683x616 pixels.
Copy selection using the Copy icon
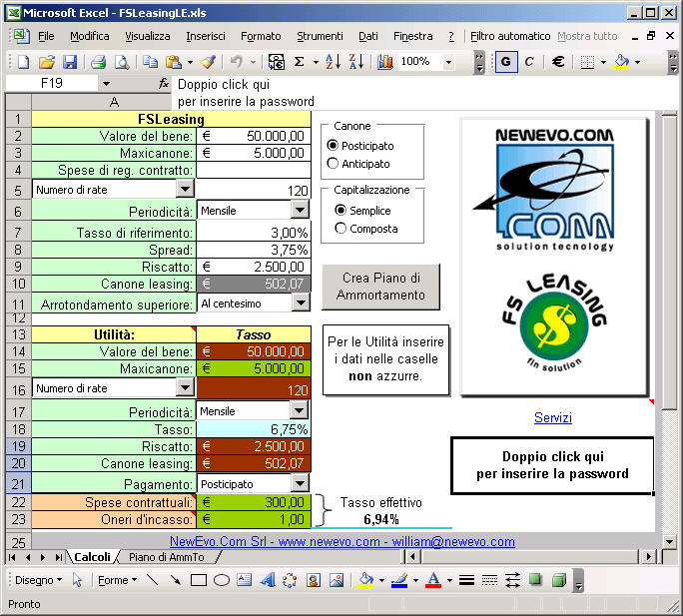coord(150,62)
